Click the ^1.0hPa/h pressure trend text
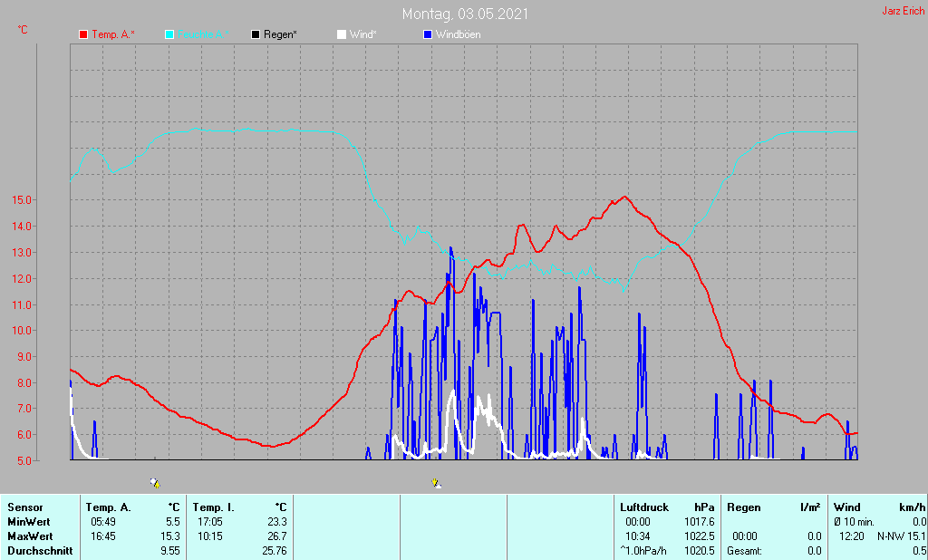Screen dimensions: 928x560 point(643,551)
